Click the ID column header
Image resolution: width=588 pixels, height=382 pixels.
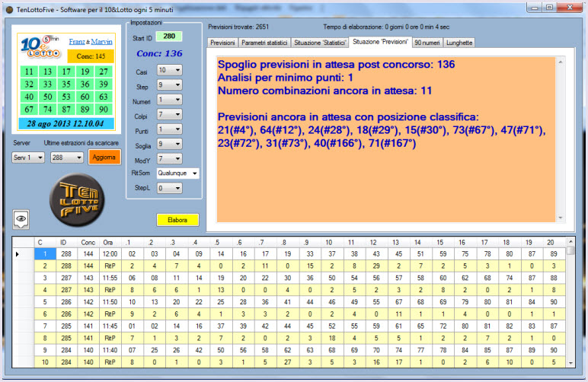66,242
